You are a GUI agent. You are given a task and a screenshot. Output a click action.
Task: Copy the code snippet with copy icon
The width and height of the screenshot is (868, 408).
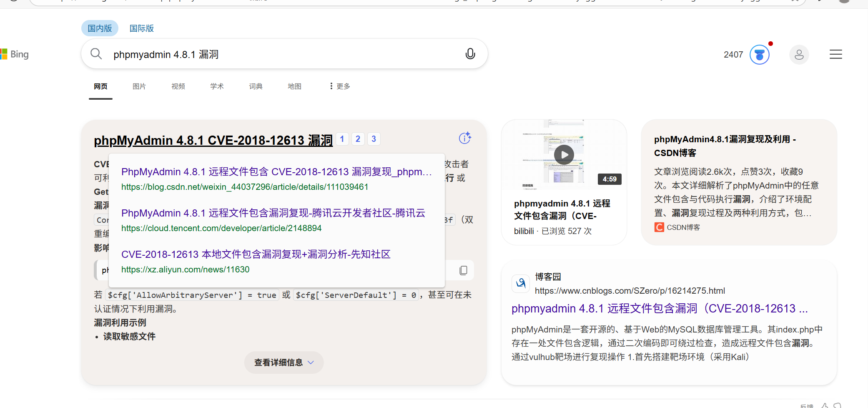point(463,270)
